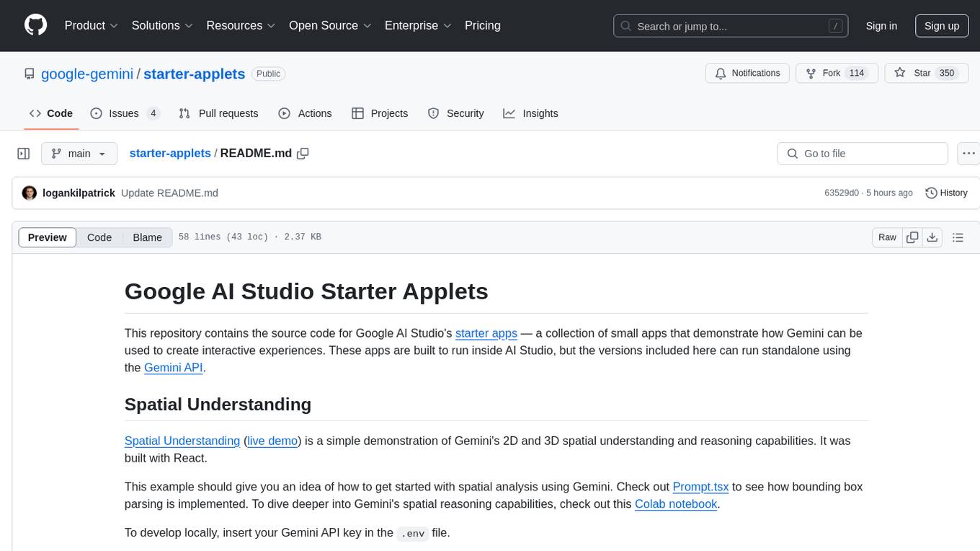Open logankilpatrick author link
Screen dimensions: 980x551
[x=79, y=193]
